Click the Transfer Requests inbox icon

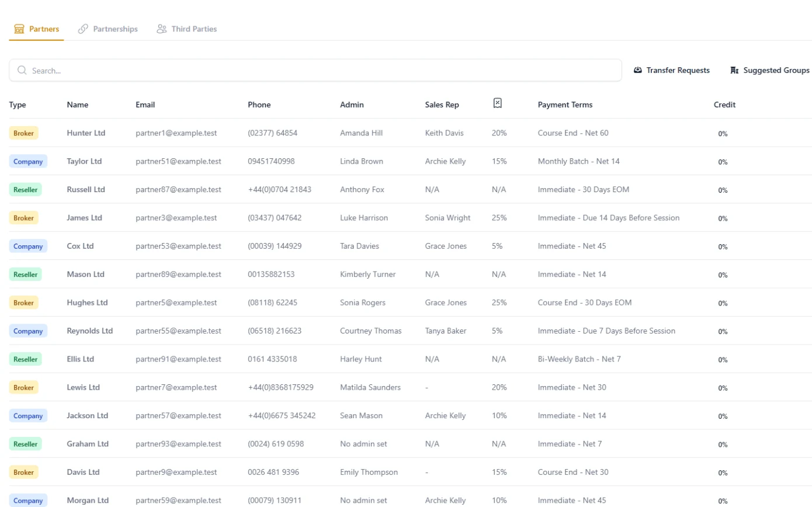pyautogui.click(x=638, y=70)
